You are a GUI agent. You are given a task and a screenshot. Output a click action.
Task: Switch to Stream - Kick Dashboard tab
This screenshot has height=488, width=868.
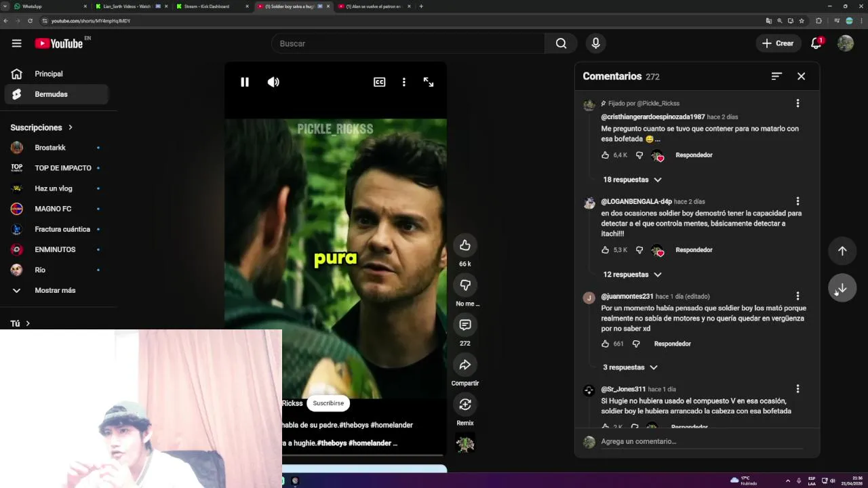(212, 6)
